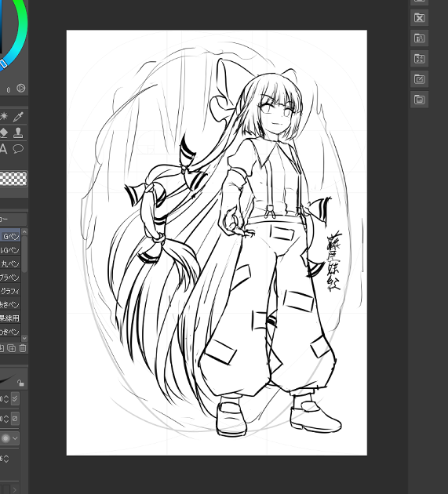Select the グラフィ sub tool

click(x=10, y=291)
